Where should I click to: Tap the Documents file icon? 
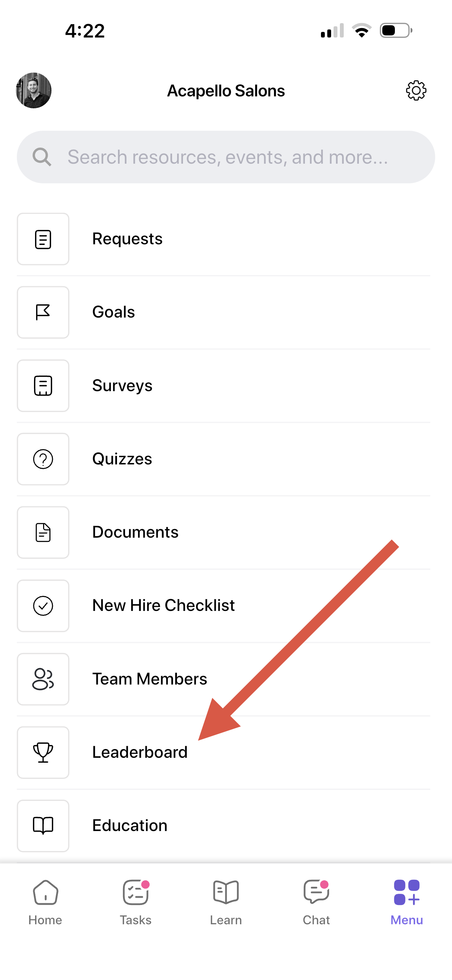coord(43,533)
